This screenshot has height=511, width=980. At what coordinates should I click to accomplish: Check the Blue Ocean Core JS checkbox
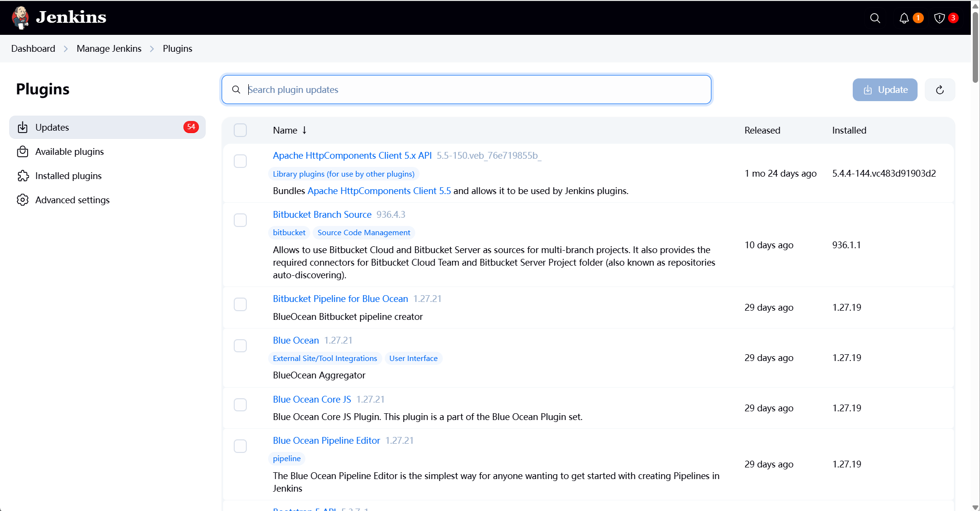tap(240, 405)
